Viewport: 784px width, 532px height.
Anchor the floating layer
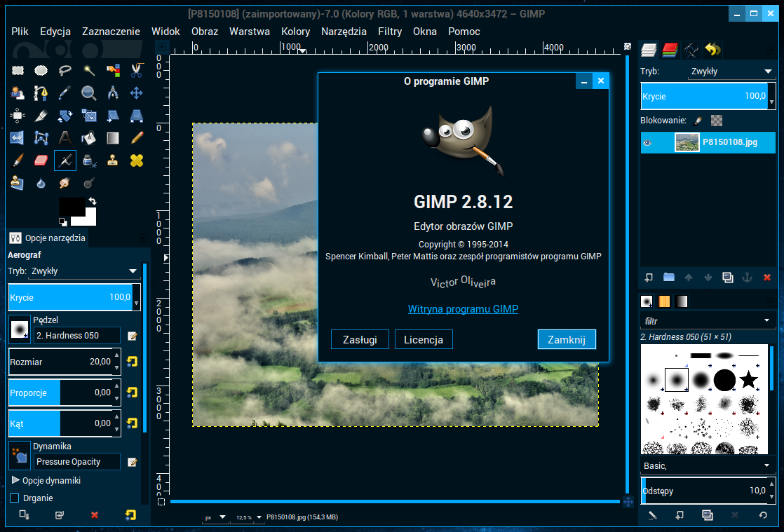pos(747,278)
